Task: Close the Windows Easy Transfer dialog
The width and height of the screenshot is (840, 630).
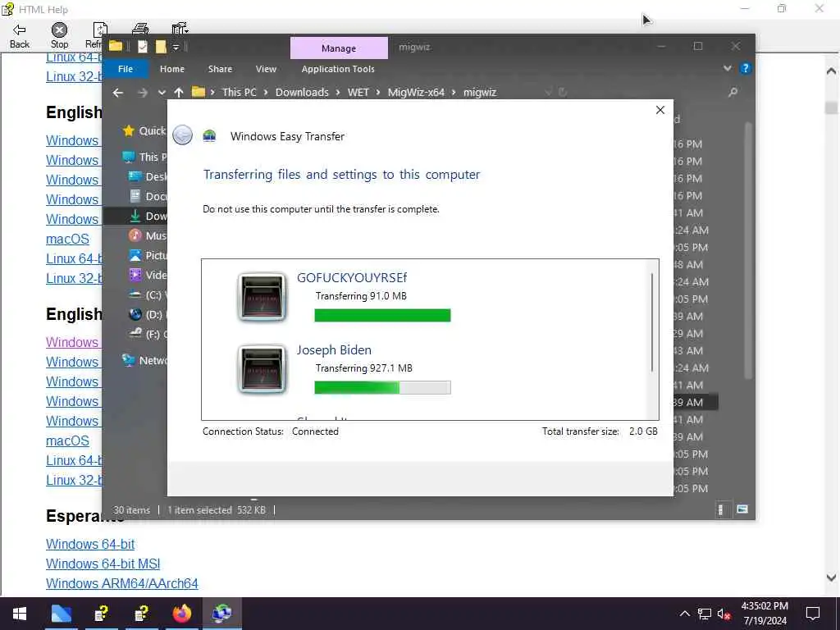Action: (x=660, y=110)
